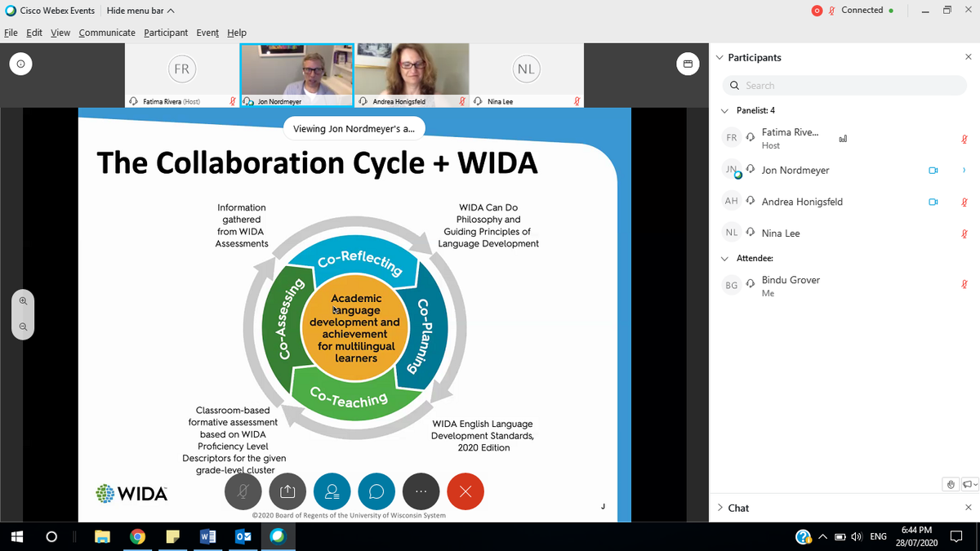Select Jon Nordmeyer's video thumbnail
The width and height of the screenshot is (980, 551).
click(296, 75)
